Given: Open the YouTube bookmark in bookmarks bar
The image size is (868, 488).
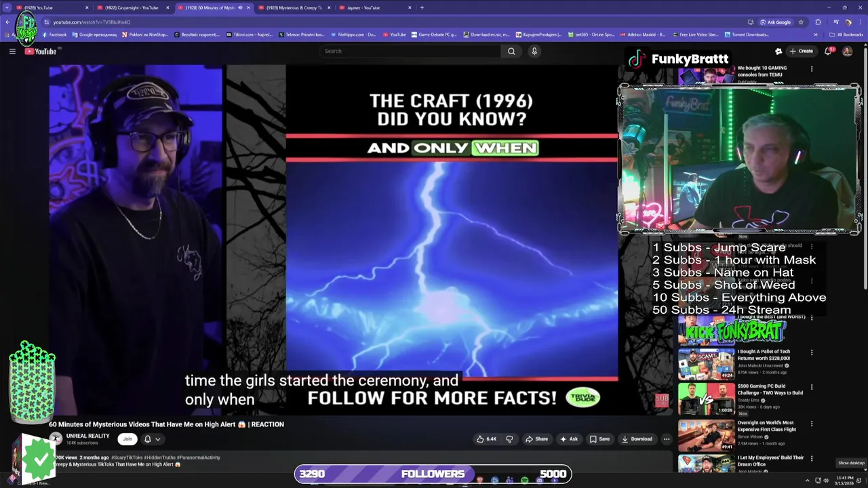Looking at the screenshot, I should tap(395, 35).
